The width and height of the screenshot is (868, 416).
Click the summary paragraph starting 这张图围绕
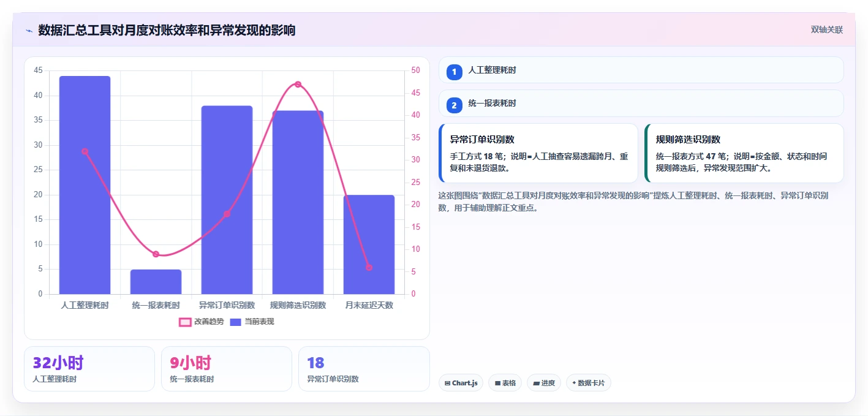tap(634, 202)
